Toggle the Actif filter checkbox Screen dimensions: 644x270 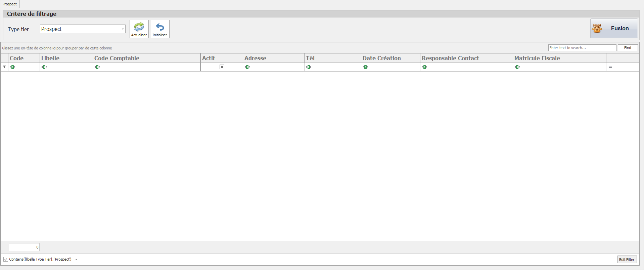[x=222, y=67]
